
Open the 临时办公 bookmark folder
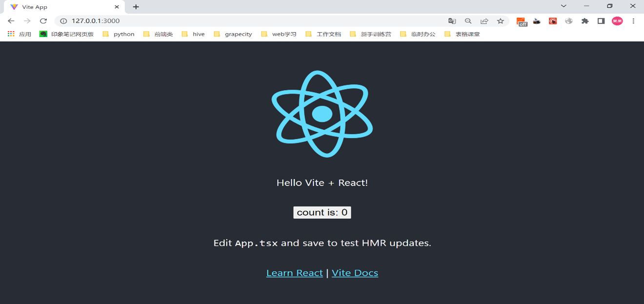pos(418,34)
